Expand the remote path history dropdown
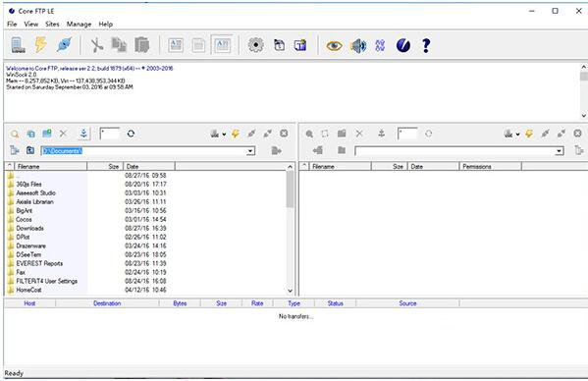The height and width of the screenshot is (381, 588). (560, 151)
